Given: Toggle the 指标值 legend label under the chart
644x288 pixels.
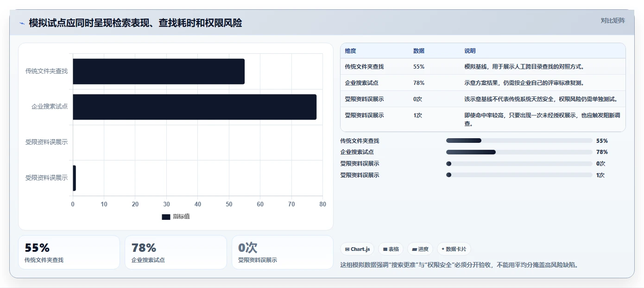Looking at the screenshot, I should click(x=181, y=217).
